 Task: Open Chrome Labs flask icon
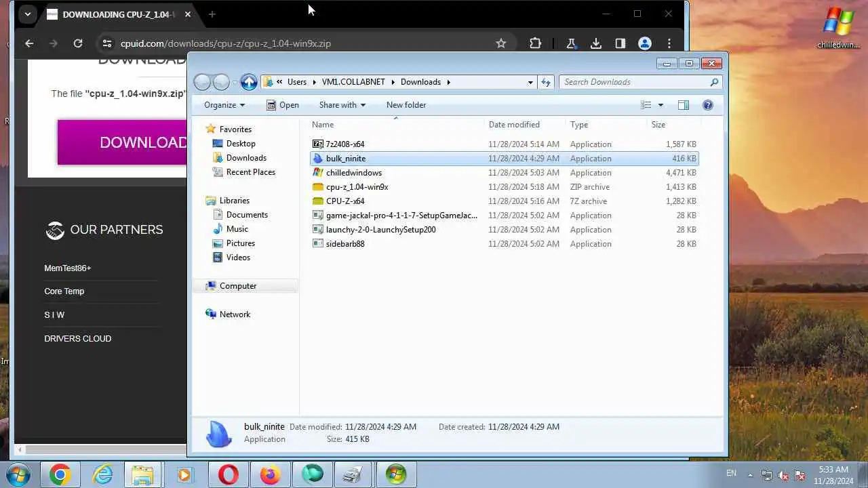click(x=571, y=43)
